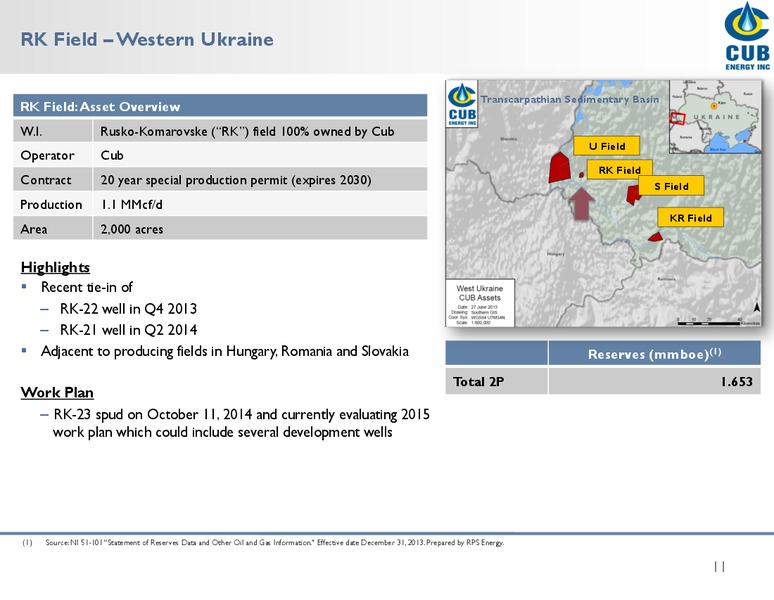The image size is (774, 600).
Task: Click the Cub Energy Inc logo in the header
Action: (747, 36)
